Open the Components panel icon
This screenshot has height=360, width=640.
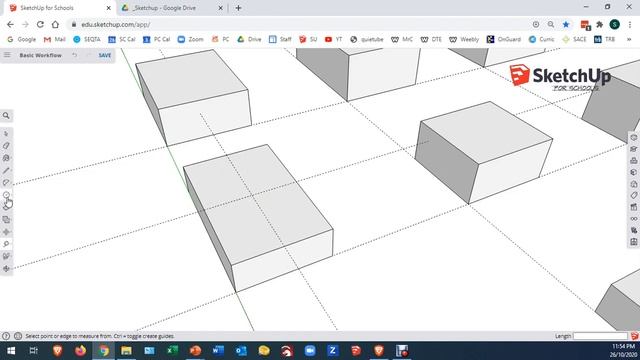point(633,160)
